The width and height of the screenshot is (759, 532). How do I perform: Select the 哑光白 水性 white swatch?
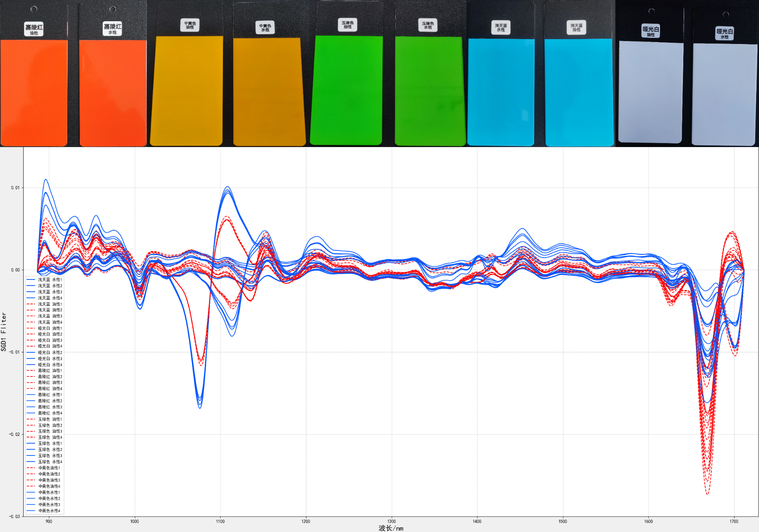(x=724, y=94)
